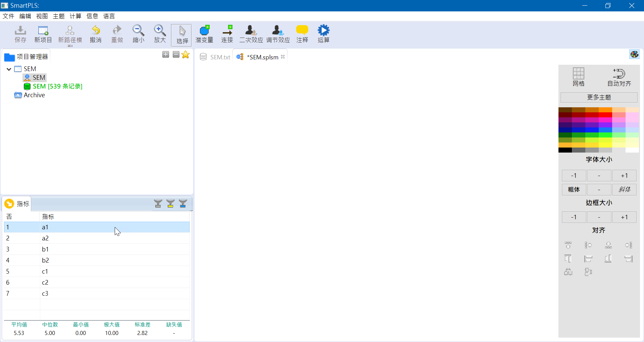Toggle the 网格 grid display
Screen dimensions: 644x342
point(579,77)
